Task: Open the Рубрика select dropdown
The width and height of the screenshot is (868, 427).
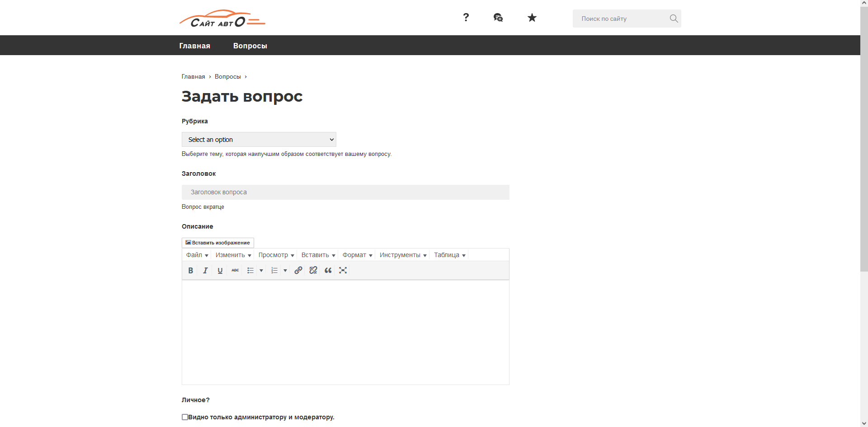Action: tap(259, 140)
